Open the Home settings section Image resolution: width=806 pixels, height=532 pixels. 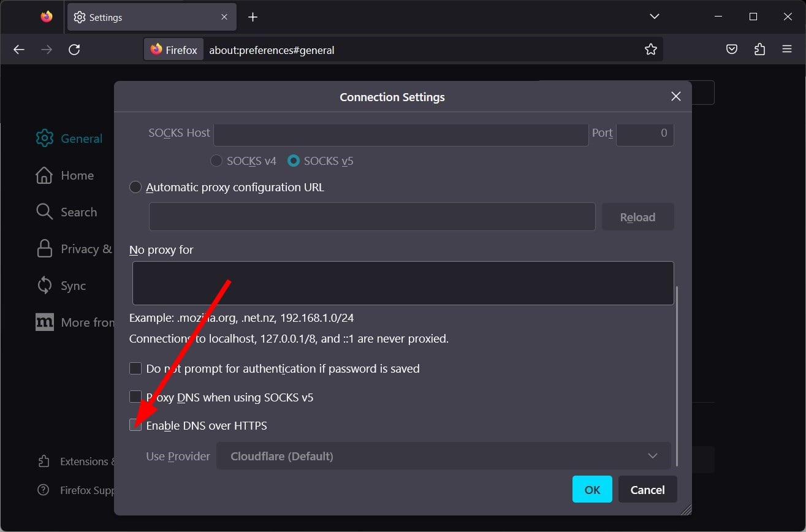(x=77, y=175)
